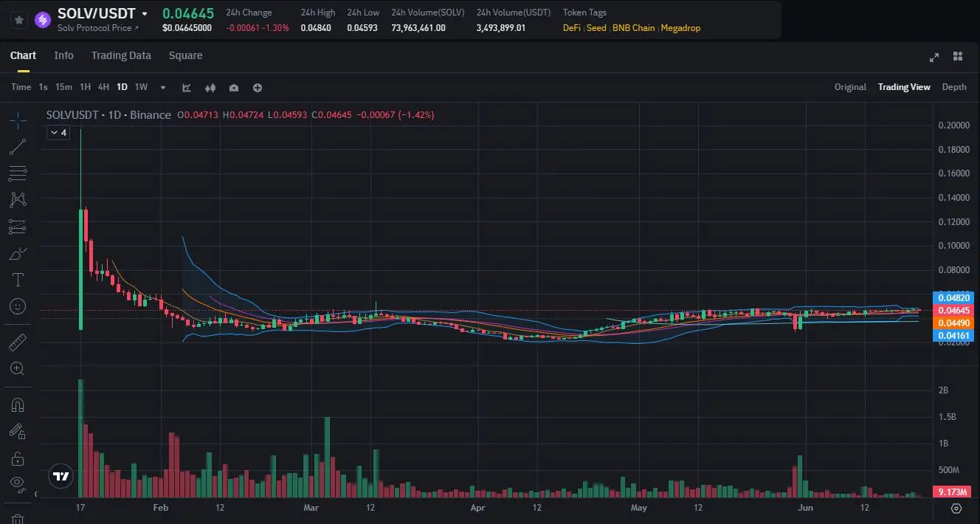The width and height of the screenshot is (980, 524).
Task: Click the 24h Volume(SOLV) value 73,963,461.00
Action: [418, 28]
